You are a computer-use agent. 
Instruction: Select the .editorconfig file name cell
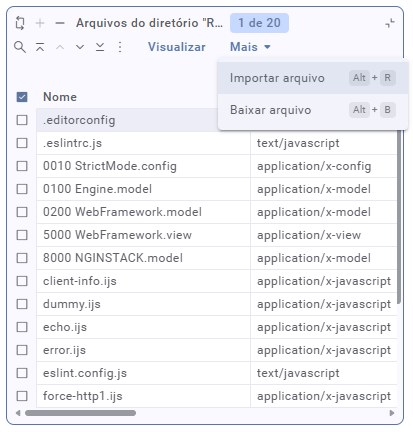click(x=127, y=120)
